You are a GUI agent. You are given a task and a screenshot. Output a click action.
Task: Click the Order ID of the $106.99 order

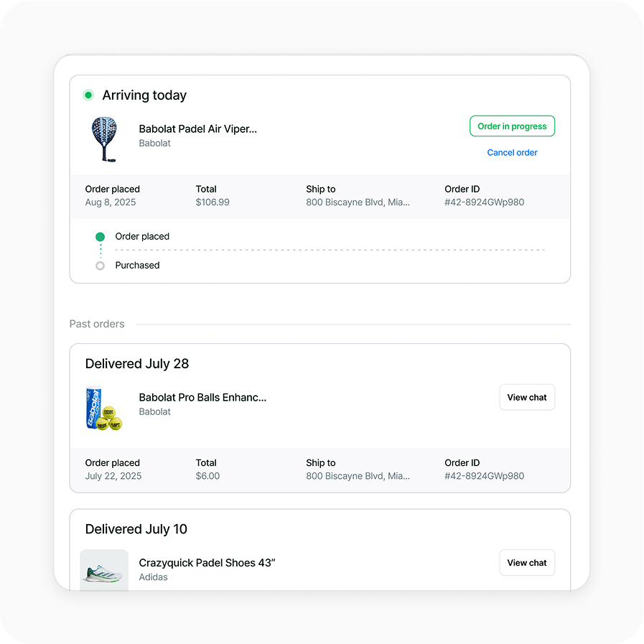point(484,202)
